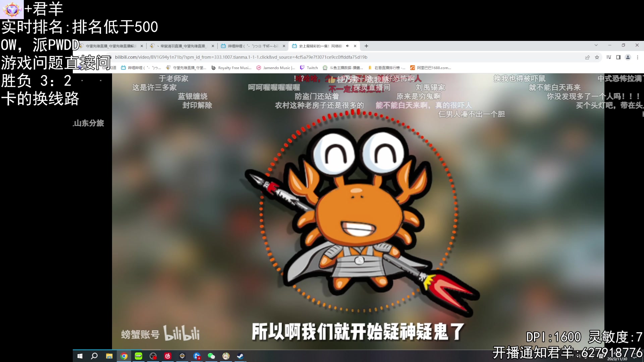Open the cartoon avatar app in taskbar
The height and width of the screenshot is (362, 644).
(x=226, y=356)
